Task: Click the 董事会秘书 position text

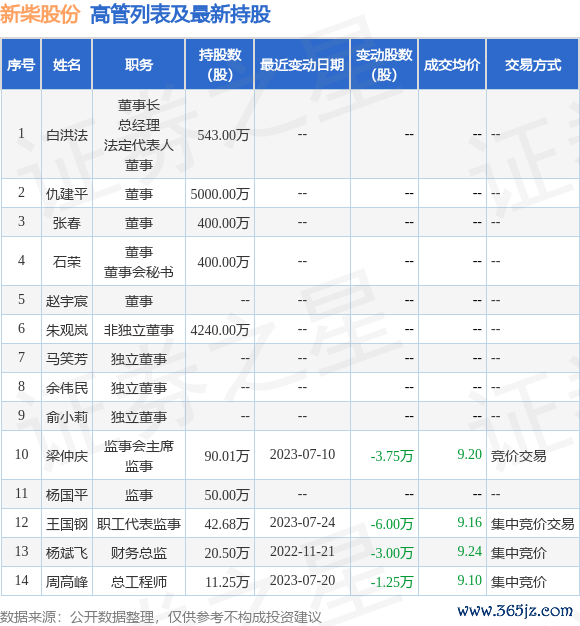Action: [x=139, y=272]
